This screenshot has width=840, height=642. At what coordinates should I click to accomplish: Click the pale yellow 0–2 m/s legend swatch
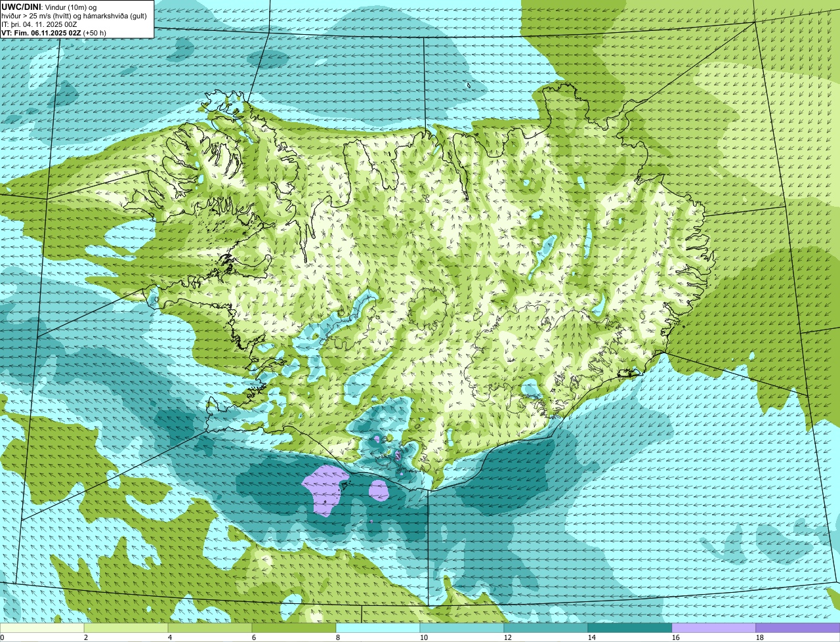coord(42,628)
